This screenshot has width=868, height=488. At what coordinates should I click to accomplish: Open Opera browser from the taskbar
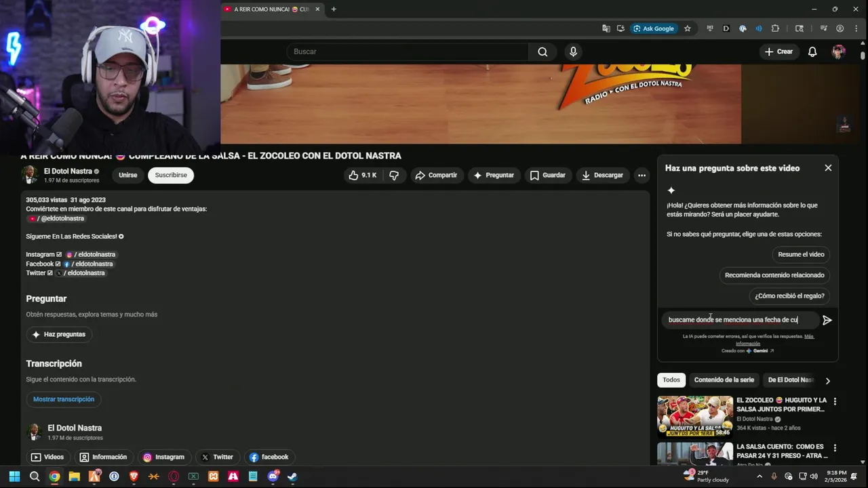pyautogui.click(x=174, y=476)
